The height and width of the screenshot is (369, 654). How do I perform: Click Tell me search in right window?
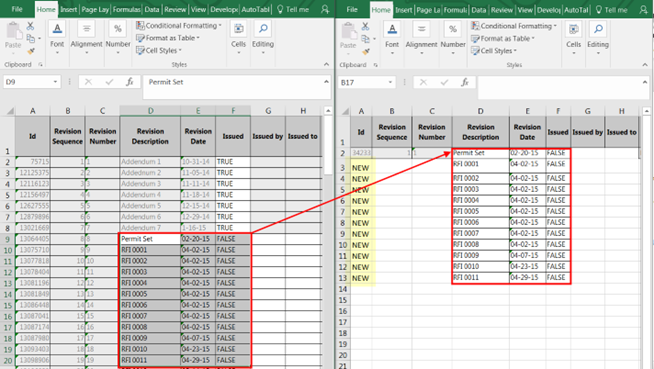(612, 10)
